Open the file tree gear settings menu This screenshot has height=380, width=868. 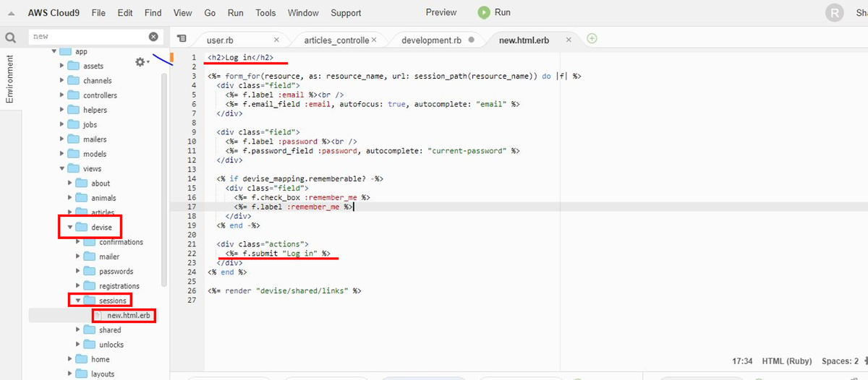(142, 62)
